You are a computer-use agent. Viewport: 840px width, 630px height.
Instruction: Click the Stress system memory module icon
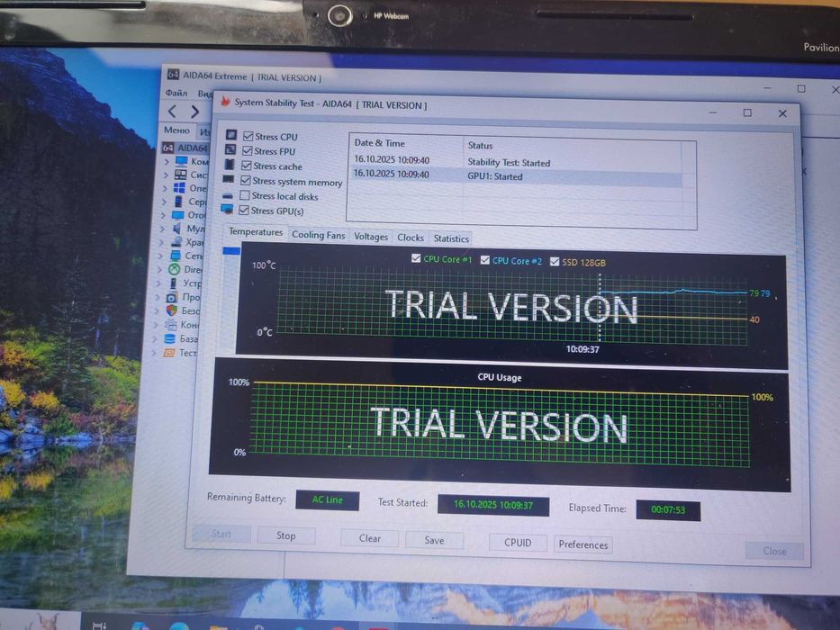[228, 179]
